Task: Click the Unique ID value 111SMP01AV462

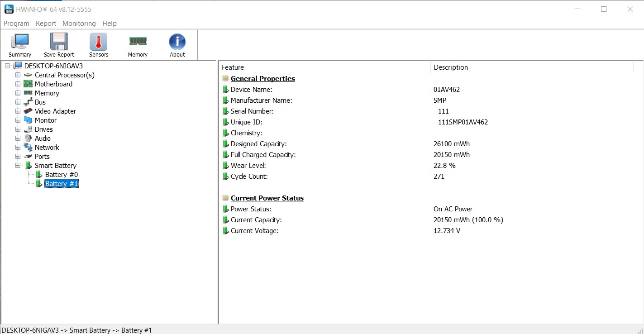Action: tap(463, 122)
